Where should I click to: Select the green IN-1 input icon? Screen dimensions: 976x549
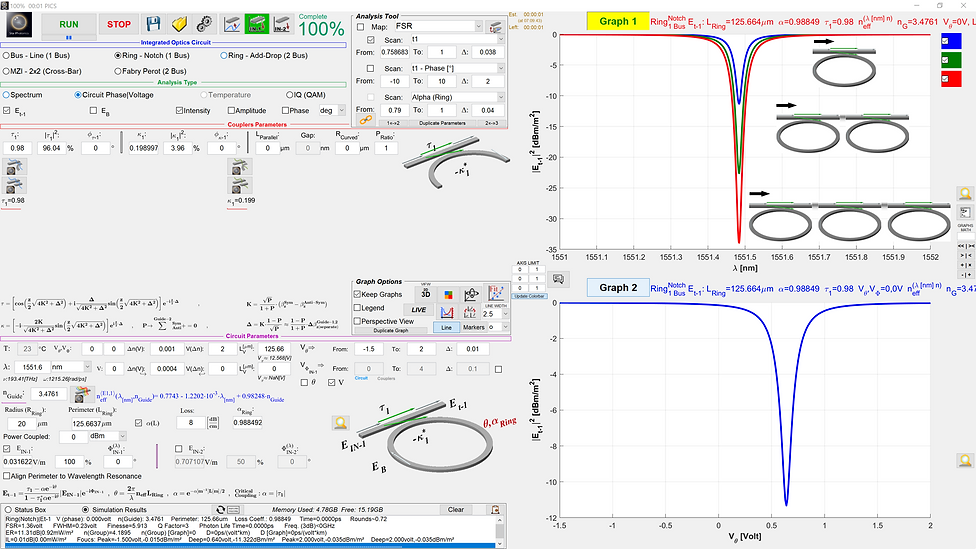click(x=256, y=24)
